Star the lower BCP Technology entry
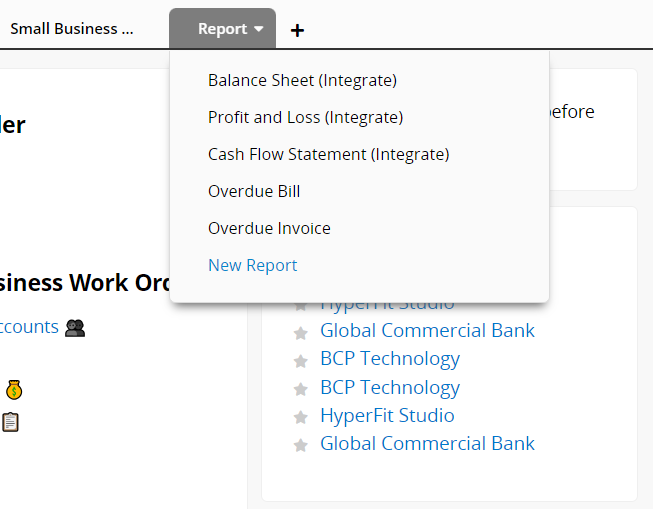The height and width of the screenshot is (509, 653). pyautogui.click(x=300, y=389)
